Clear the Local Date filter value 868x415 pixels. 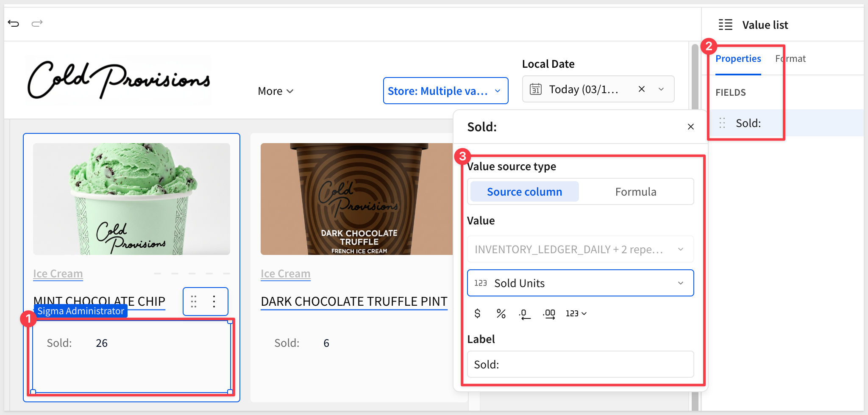coord(642,89)
